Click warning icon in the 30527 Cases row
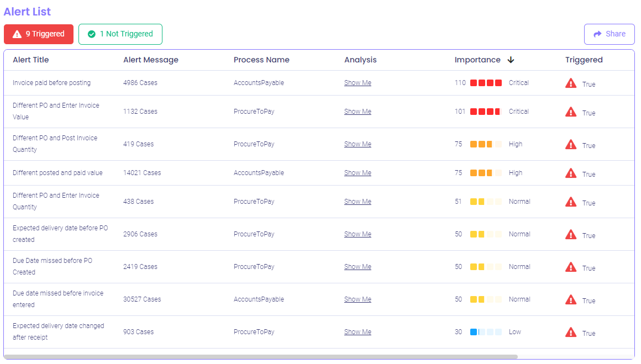The image size is (641, 364). [571, 300]
